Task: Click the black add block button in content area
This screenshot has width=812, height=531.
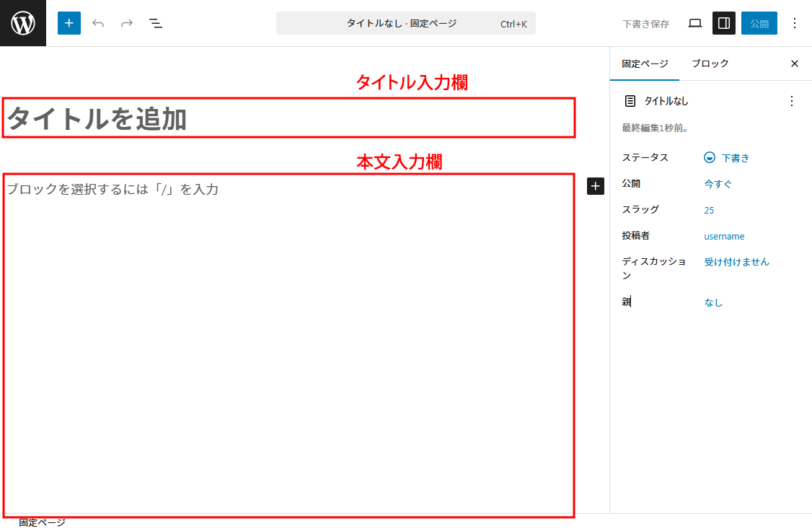Action: (x=596, y=186)
